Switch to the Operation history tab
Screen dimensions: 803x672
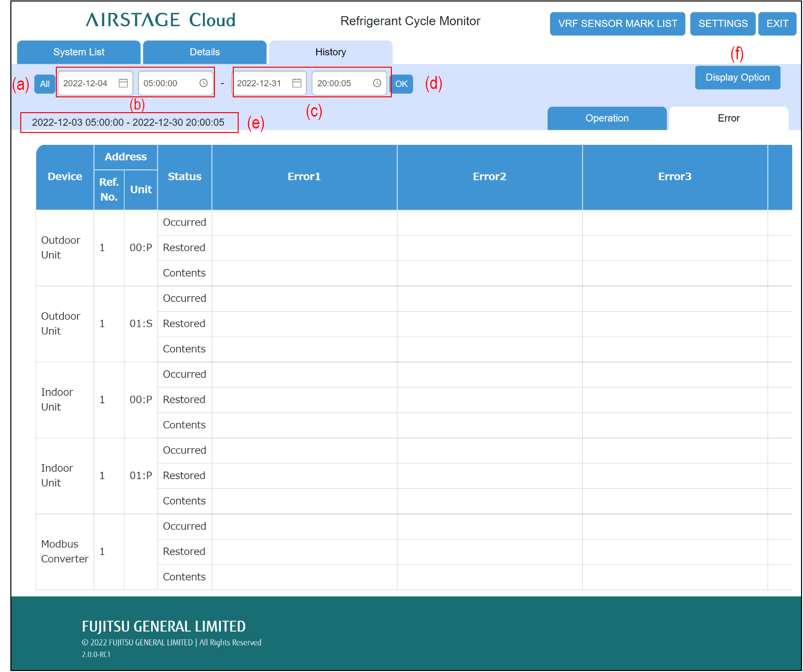click(x=607, y=119)
